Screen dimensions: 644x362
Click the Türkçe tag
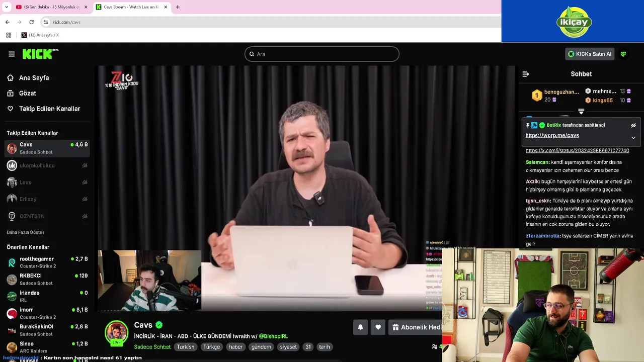click(212, 347)
